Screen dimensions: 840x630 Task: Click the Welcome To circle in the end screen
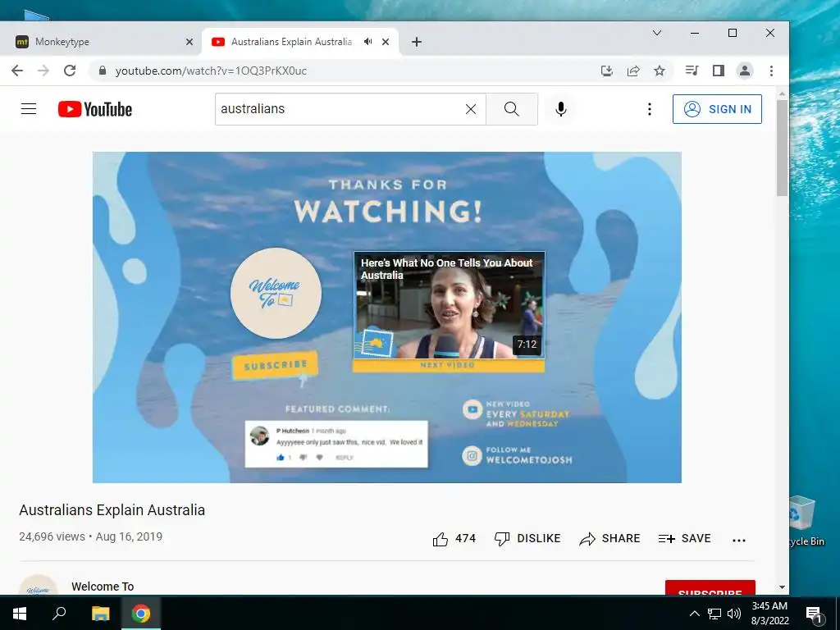click(x=276, y=293)
